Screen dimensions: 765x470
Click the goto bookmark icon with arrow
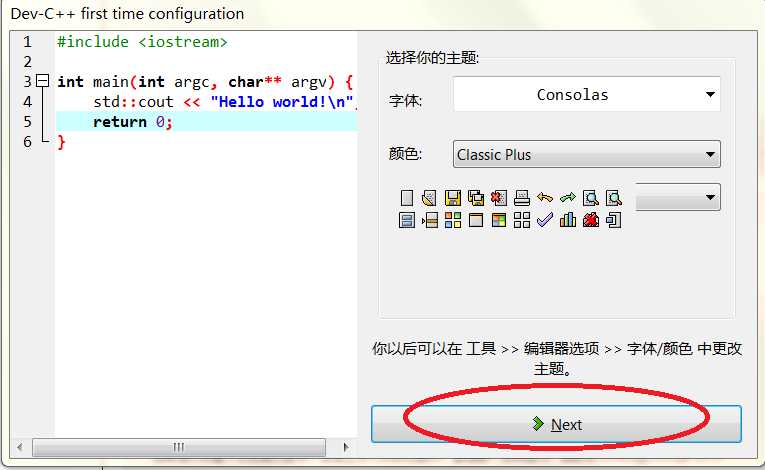click(429, 220)
